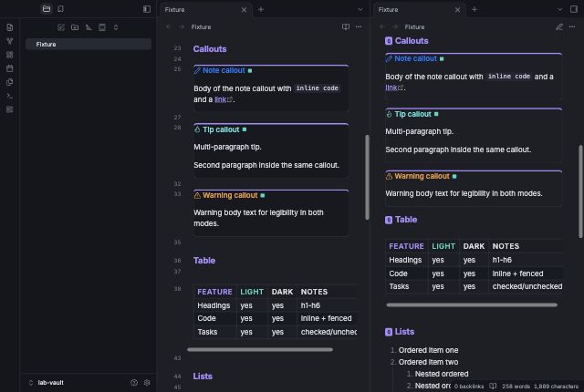The width and height of the screenshot is (584, 392).
Task: Click the FEATURE header in right pane table
Action: (406, 246)
